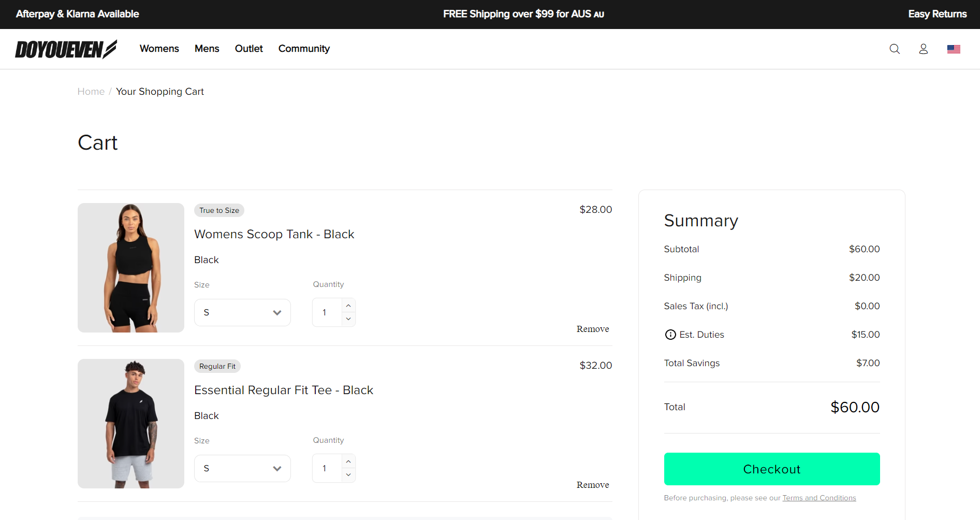The image size is (980, 520).
Task: Open the Community menu item
Action: [304, 49]
